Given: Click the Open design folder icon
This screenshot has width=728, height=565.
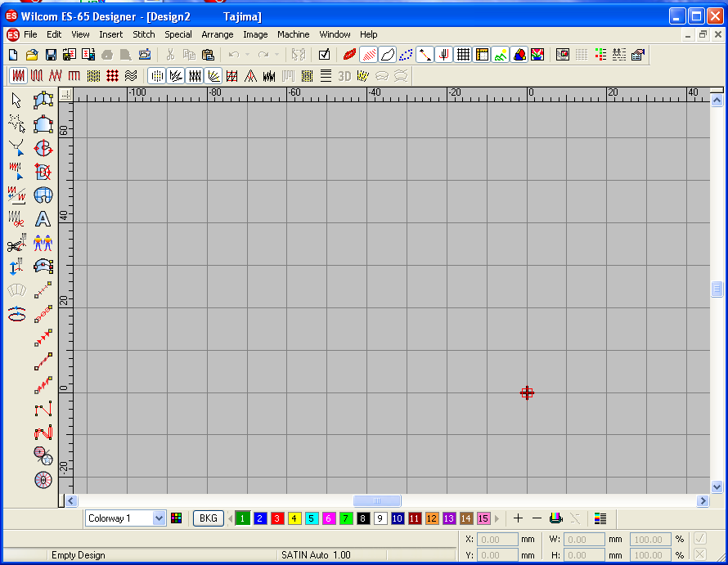Looking at the screenshot, I should coord(32,55).
